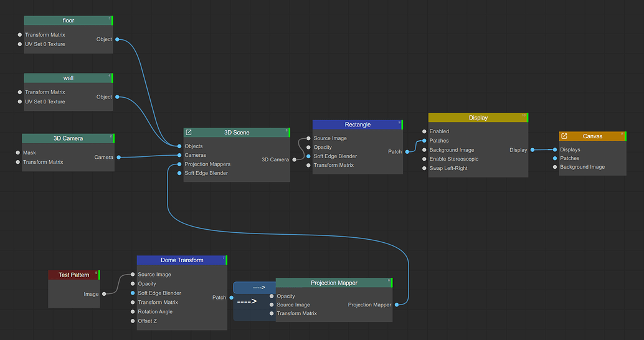Click the Patches port on Canvas node
Image resolution: width=644 pixels, height=340 pixels.
(555, 158)
